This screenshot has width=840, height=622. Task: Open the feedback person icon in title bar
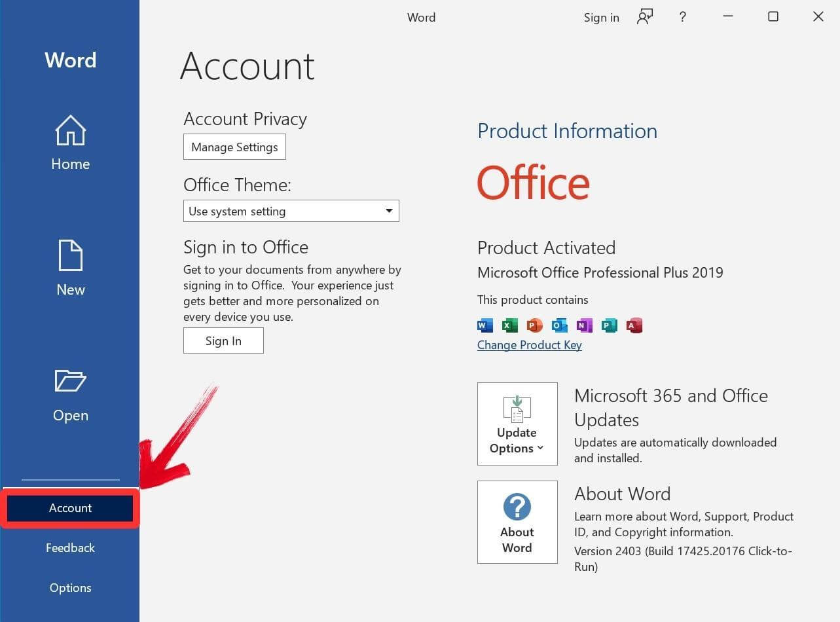(645, 17)
